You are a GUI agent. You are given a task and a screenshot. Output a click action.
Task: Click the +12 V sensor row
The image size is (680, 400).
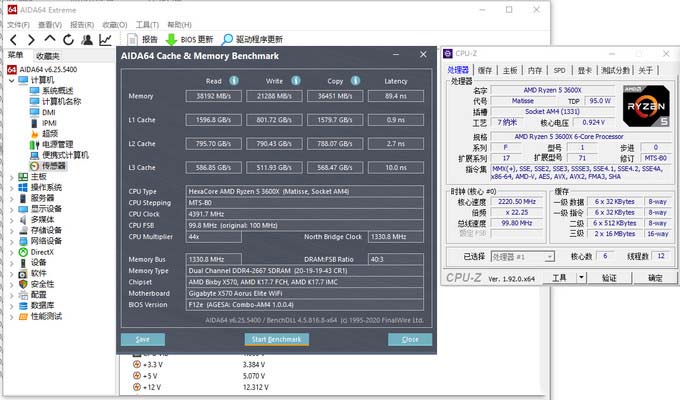[201, 387]
